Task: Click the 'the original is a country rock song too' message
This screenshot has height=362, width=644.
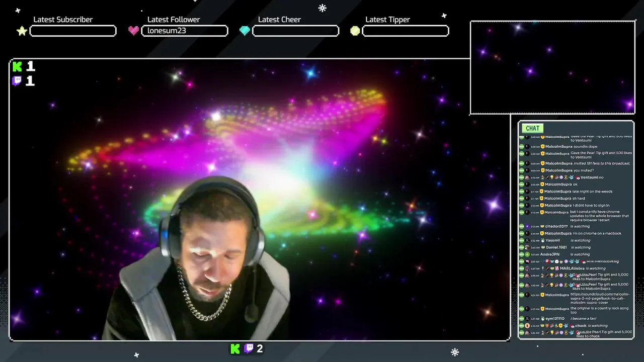Action: (599, 311)
